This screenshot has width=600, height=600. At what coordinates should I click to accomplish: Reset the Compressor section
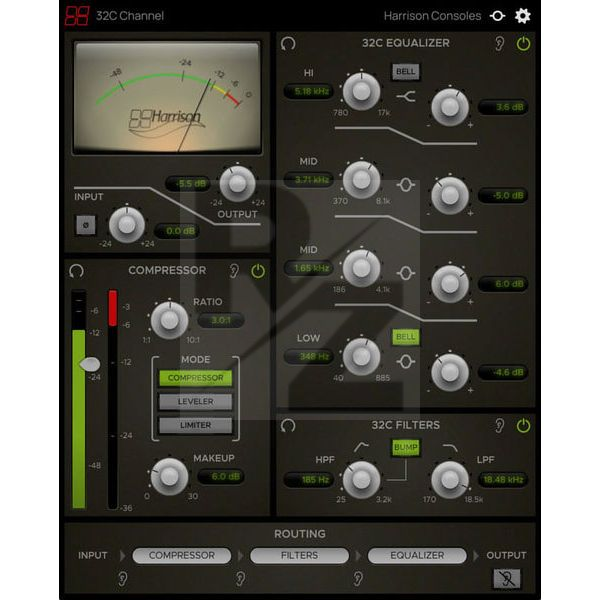(76, 271)
